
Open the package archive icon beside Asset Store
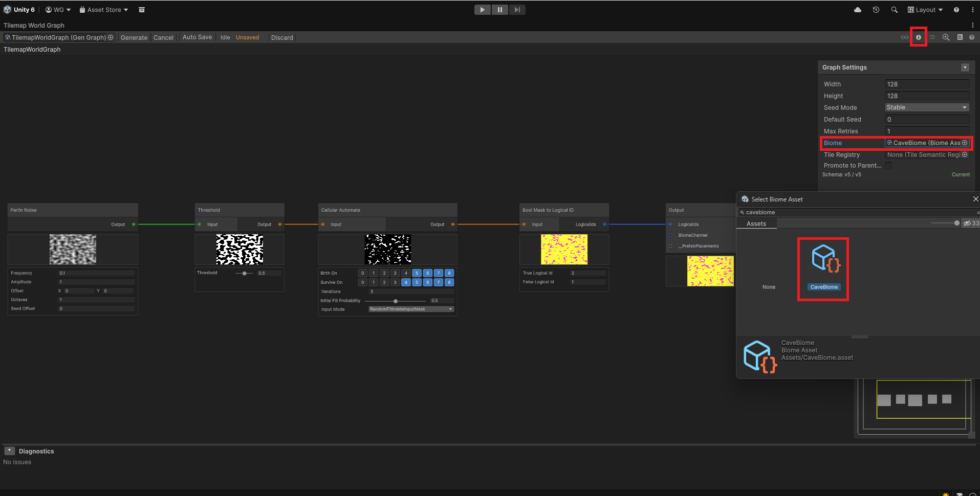pyautogui.click(x=142, y=10)
